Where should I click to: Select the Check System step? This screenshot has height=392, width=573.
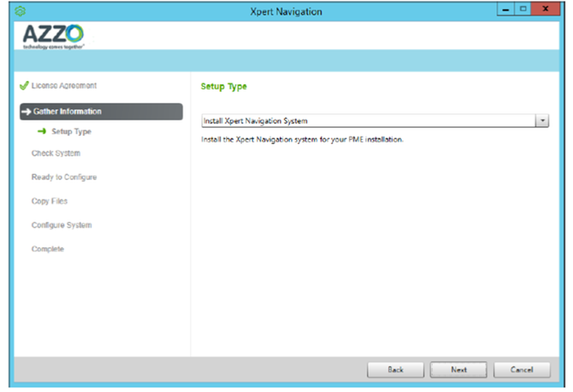pos(56,153)
